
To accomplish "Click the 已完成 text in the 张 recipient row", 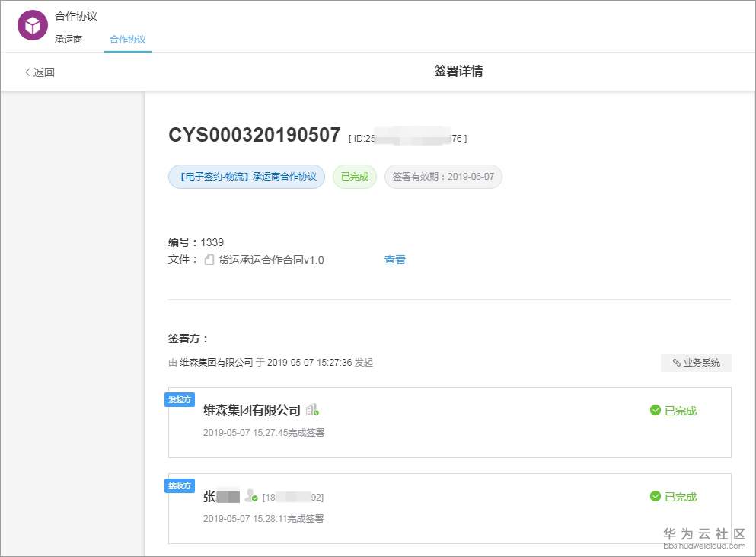I will coord(681,497).
